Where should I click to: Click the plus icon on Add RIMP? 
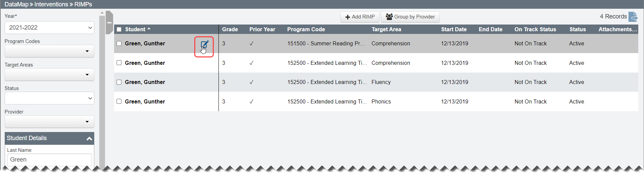(x=348, y=17)
